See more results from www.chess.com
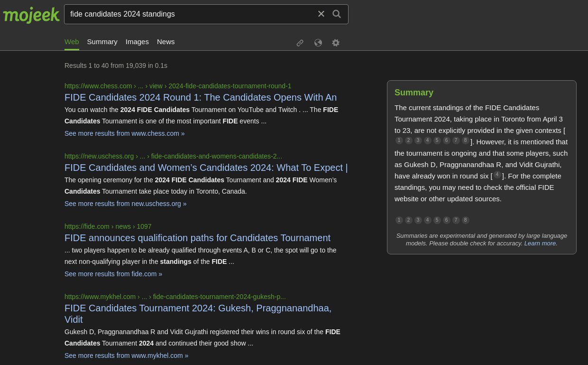The width and height of the screenshot is (588, 365). click(x=125, y=133)
